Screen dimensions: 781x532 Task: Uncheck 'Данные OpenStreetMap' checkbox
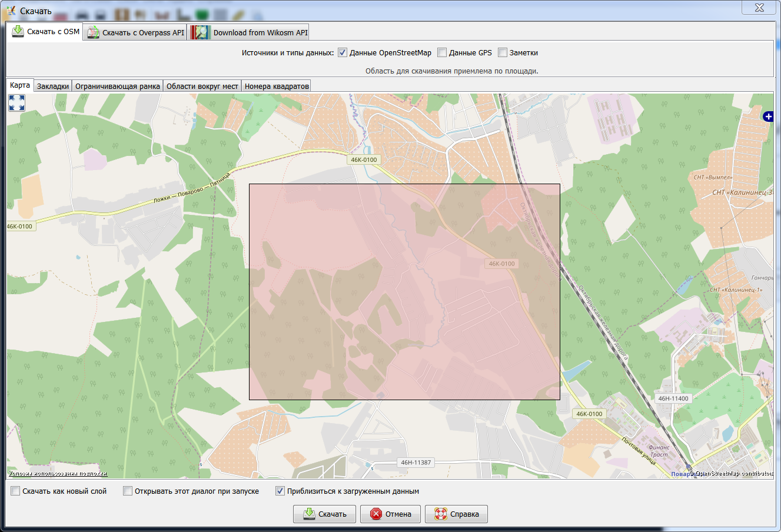pyautogui.click(x=343, y=52)
